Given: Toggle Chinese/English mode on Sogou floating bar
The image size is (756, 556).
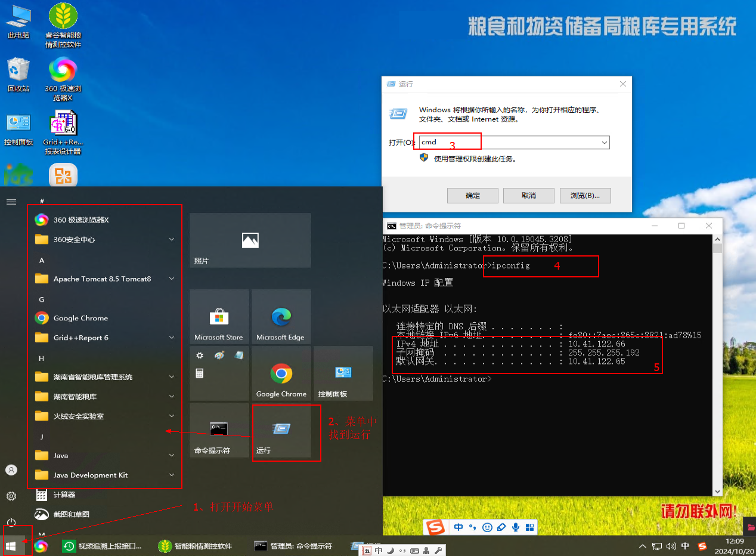Looking at the screenshot, I should click(x=458, y=527).
